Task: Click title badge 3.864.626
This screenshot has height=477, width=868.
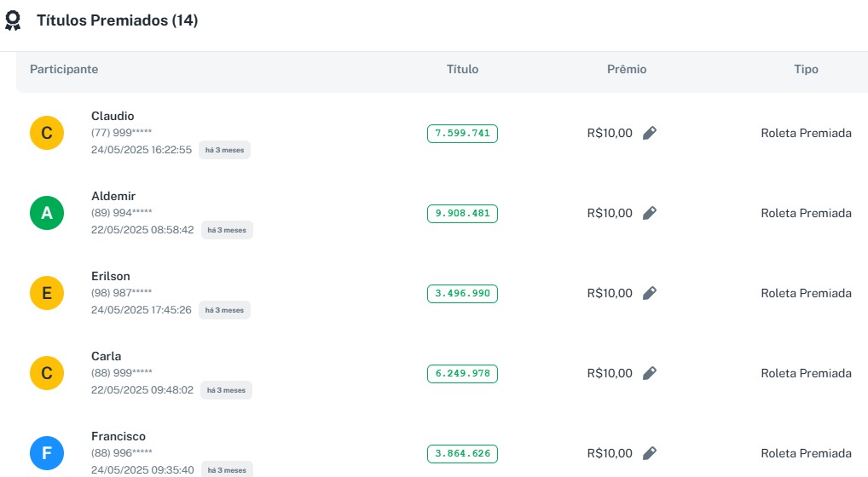Action: click(462, 453)
